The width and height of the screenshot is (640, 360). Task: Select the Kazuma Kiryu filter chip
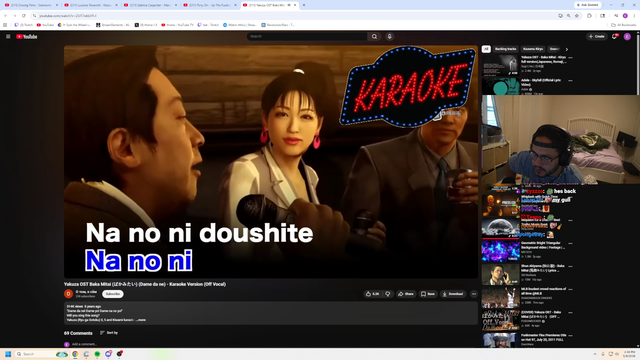click(533, 49)
